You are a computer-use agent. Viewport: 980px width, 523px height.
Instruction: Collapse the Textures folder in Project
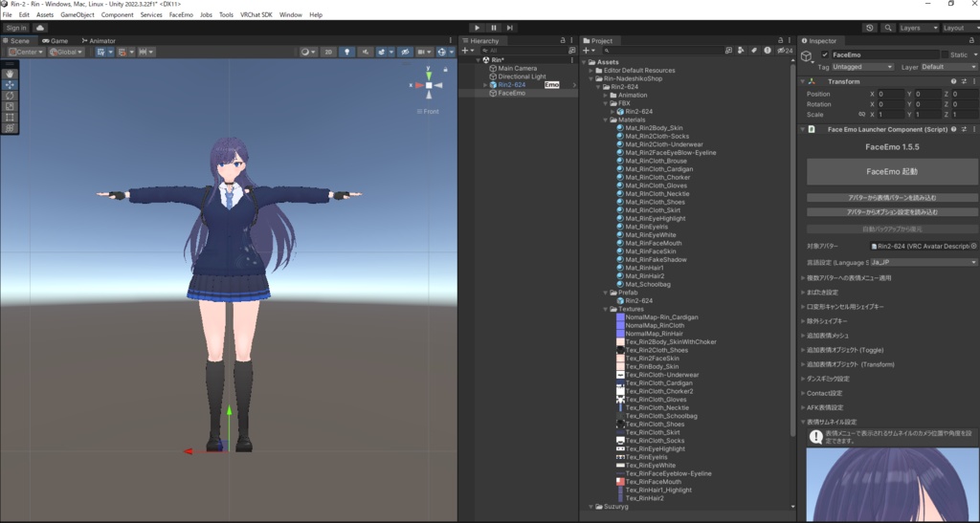pos(606,309)
